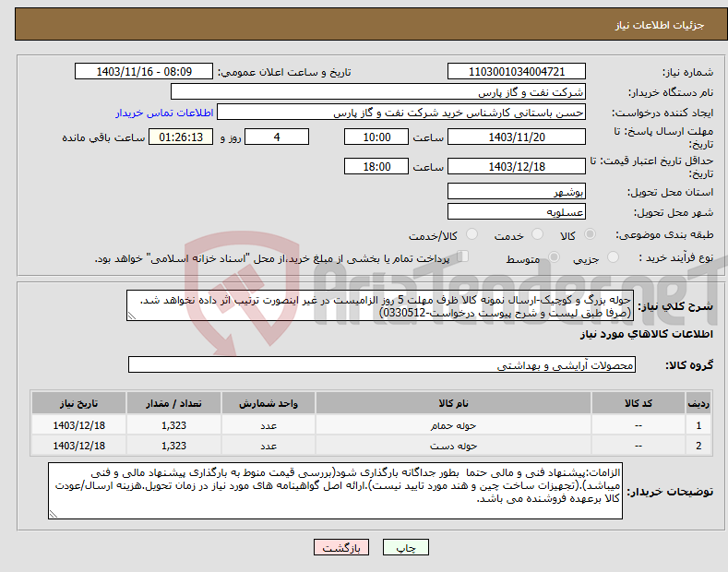Select the جزیی purchase type radio

pyautogui.click(x=613, y=256)
